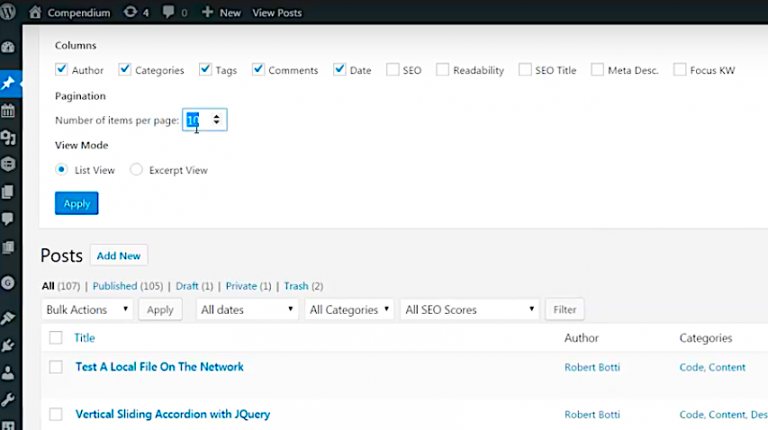Open the New menu in admin bar
The width and height of the screenshot is (768, 430).
pyautogui.click(x=221, y=12)
